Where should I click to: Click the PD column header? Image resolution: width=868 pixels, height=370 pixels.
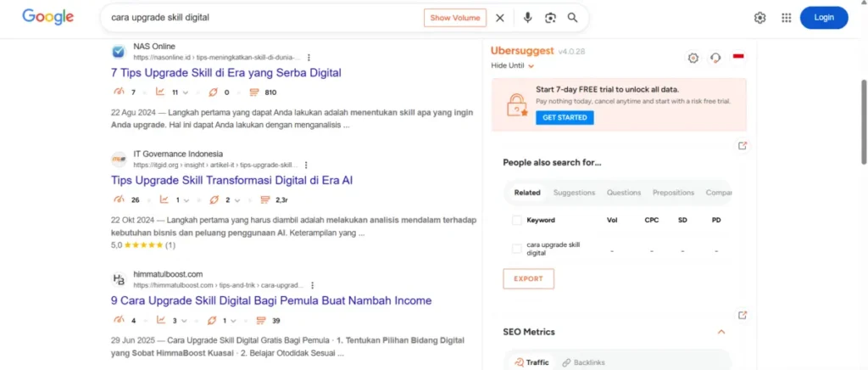click(x=716, y=221)
